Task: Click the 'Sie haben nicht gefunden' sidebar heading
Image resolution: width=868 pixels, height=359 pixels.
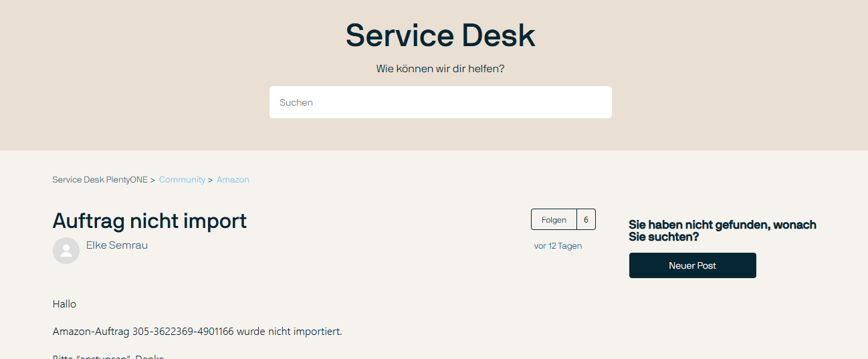Action: click(722, 231)
